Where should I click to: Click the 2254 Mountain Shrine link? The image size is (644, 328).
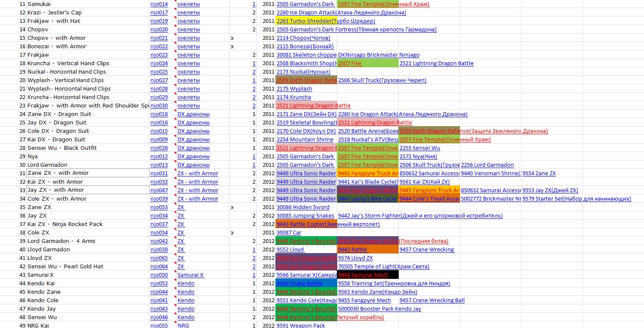pyautogui.click(x=305, y=140)
